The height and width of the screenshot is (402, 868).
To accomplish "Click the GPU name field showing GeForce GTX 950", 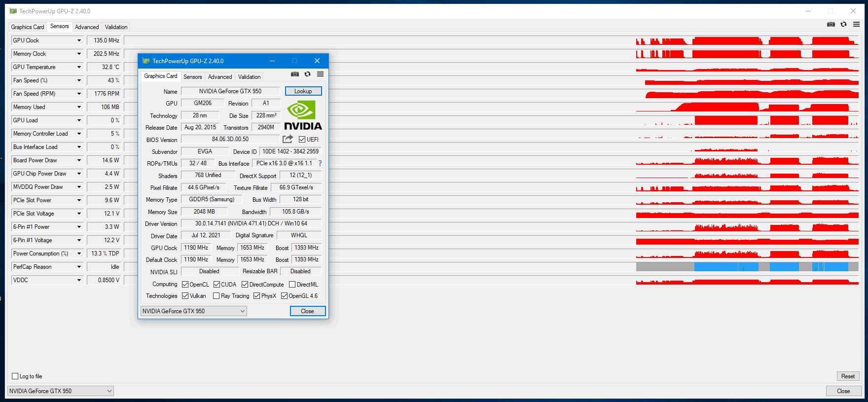I will click(230, 91).
